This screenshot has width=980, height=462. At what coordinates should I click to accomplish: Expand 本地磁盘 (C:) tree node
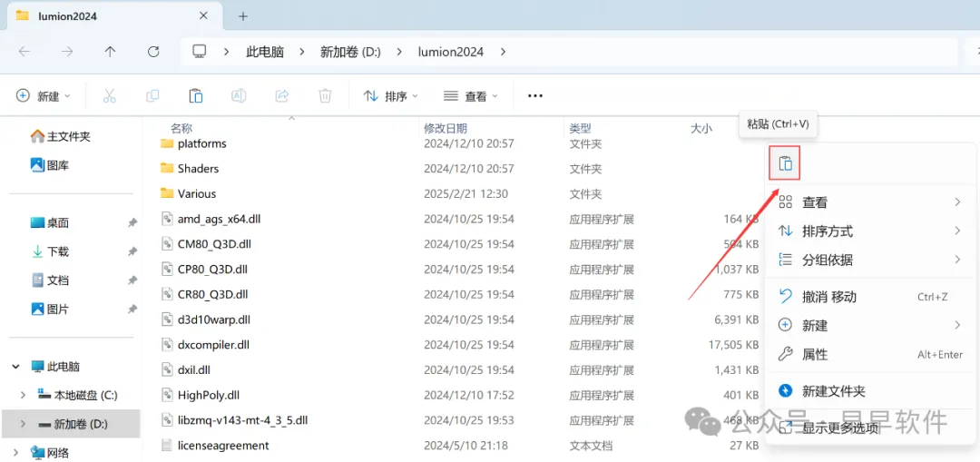tap(24, 395)
